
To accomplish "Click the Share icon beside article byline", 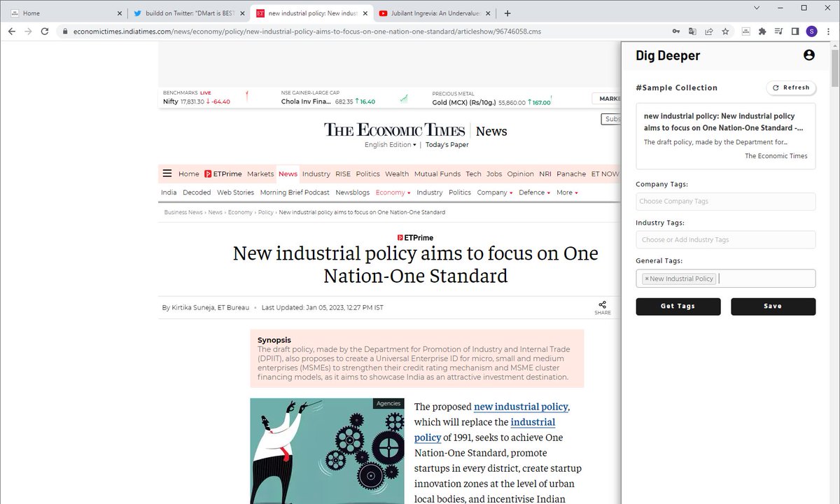I will pyautogui.click(x=602, y=307).
